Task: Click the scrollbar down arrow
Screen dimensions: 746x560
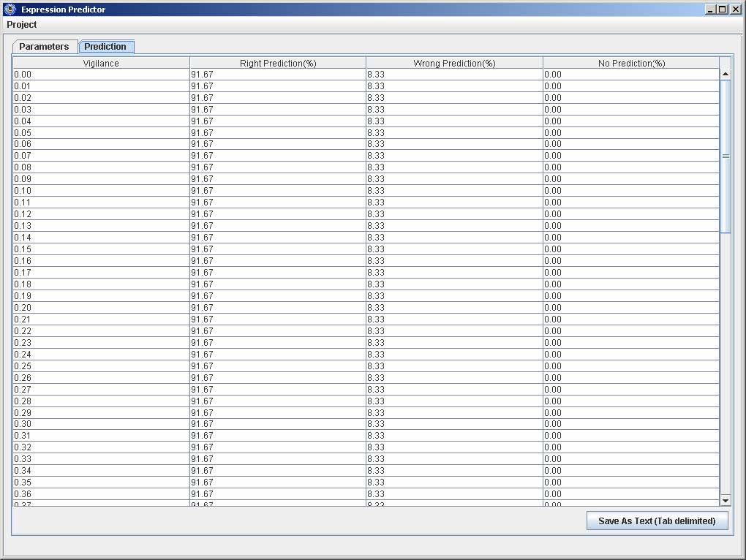Action: click(x=726, y=500)
